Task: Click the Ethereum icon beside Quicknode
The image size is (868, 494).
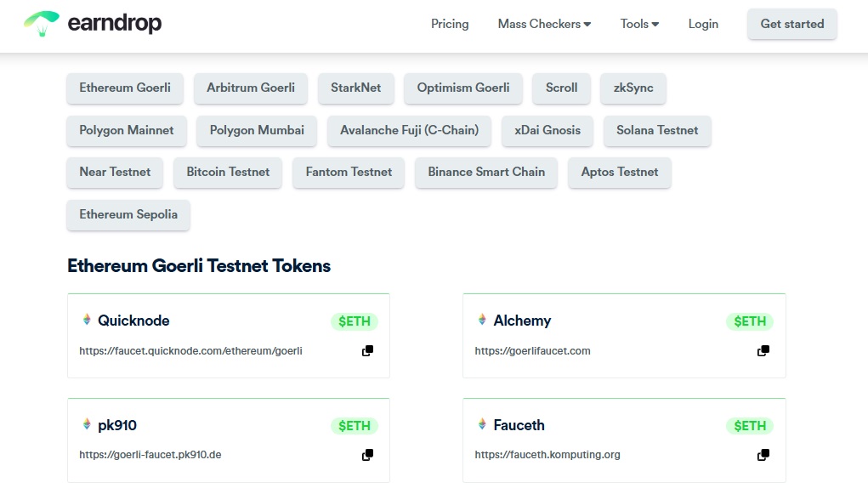Action: coord(86,321)
